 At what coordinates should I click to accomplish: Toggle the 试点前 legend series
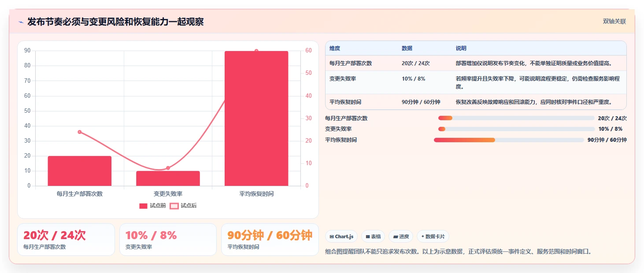coord(152,206)
